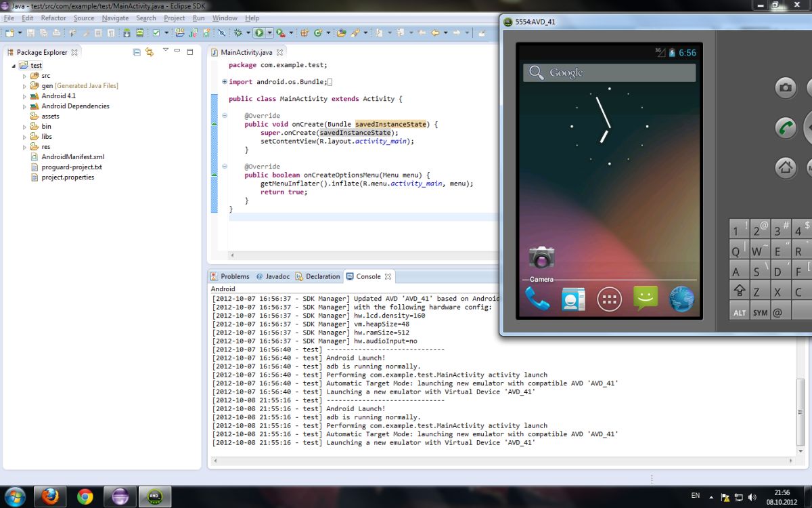Open the Contacts app in emulator dock
The height and width of the screenshot is (508, 812).
click(573, 299)
